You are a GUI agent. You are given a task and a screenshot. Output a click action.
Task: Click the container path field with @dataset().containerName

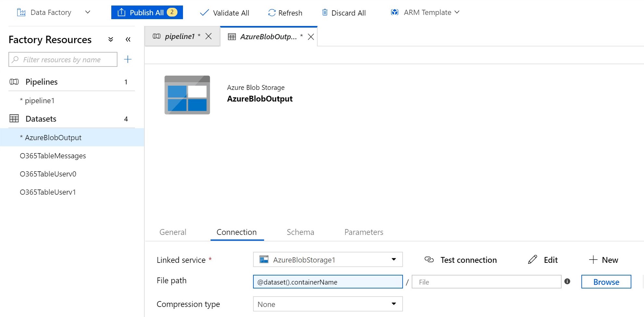click(328, 282)
